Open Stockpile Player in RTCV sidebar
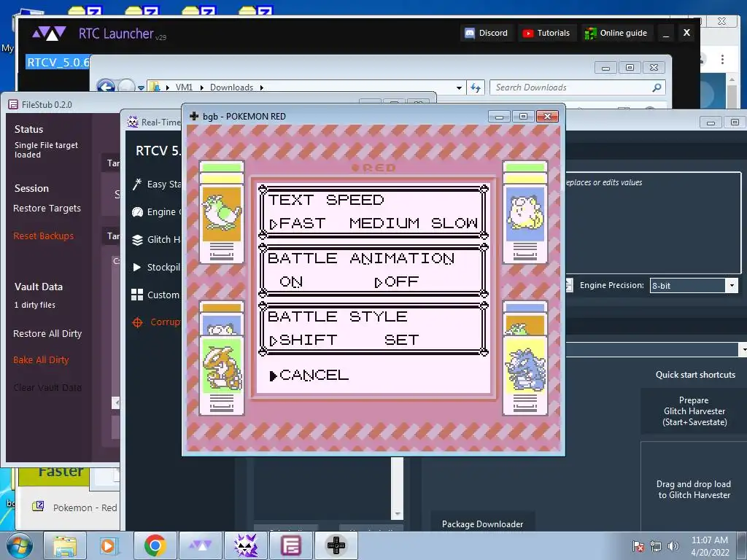The image size is (747, 560). point(157,267)
